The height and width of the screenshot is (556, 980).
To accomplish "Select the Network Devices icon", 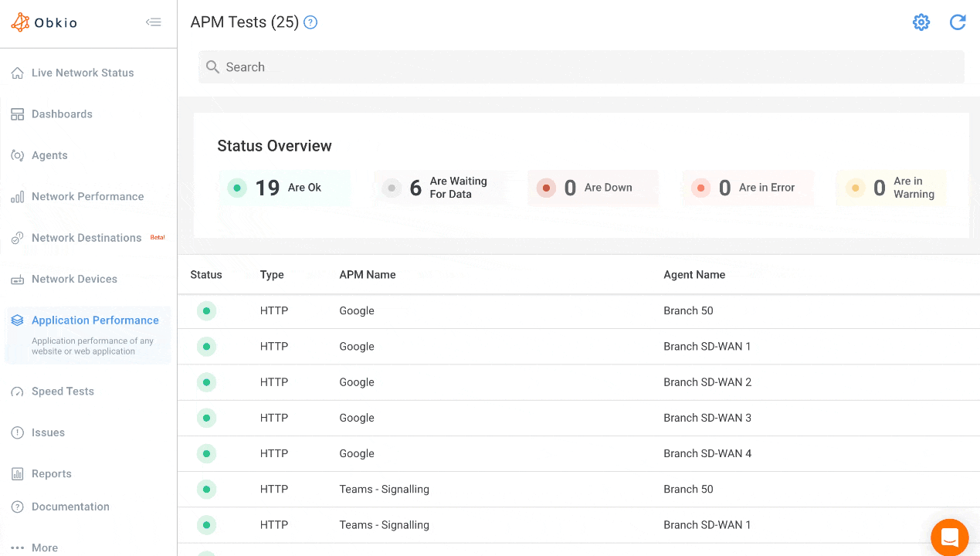I will (17, 279).
